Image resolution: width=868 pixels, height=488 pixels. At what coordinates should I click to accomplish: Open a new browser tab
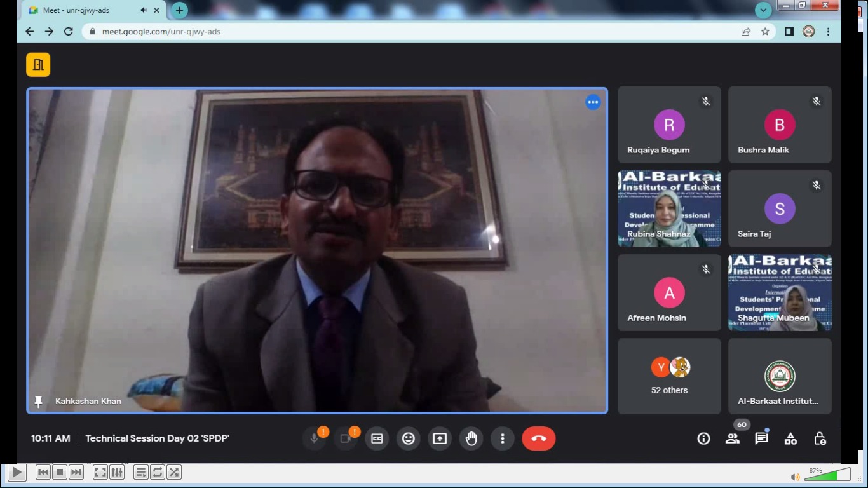coord(180,10)
